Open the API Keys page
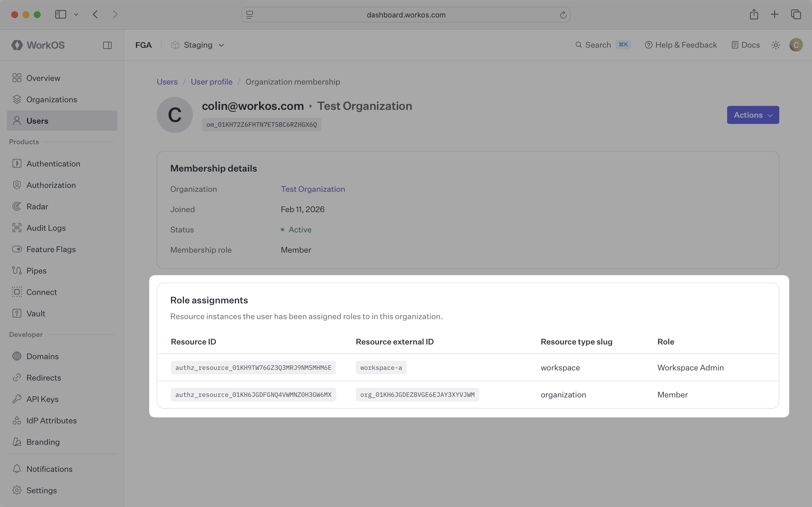Image resolution: width=812 pixels, height=507 pixels. pos(42,399)
